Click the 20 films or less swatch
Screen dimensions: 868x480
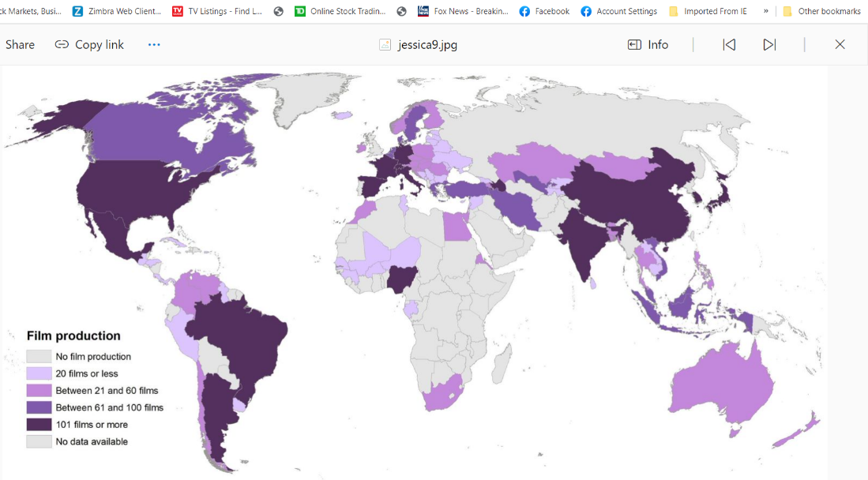39,373
